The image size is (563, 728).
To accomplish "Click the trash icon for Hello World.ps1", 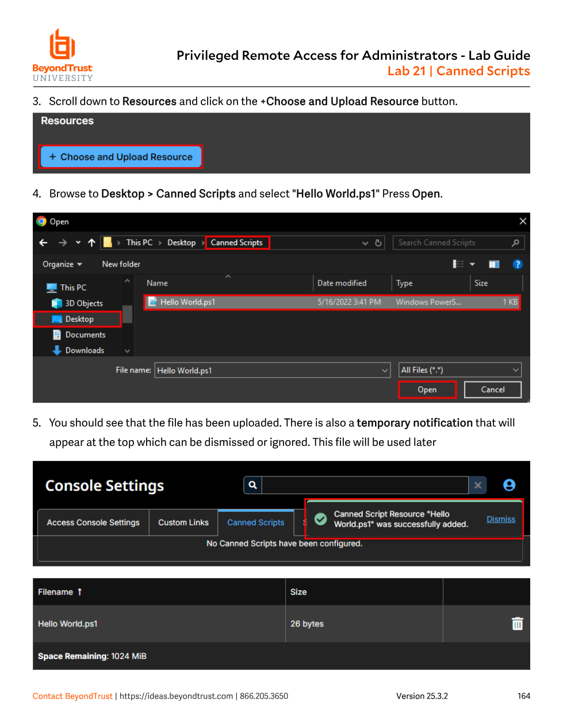I will 518,623.
